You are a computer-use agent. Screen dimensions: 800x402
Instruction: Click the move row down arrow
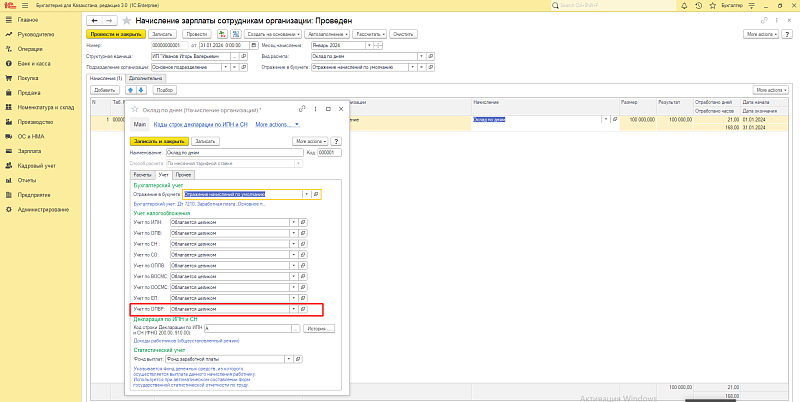[x=141, y=90]
